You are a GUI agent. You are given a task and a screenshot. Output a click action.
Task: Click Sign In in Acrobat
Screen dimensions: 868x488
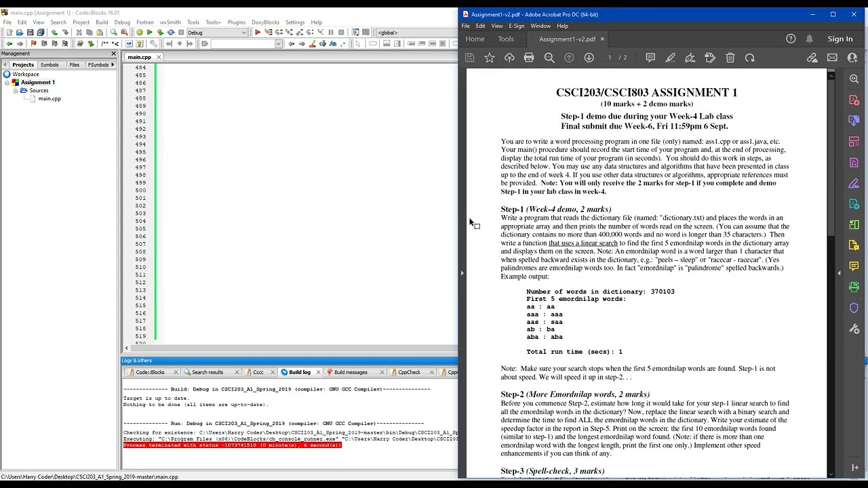[840, 39]
